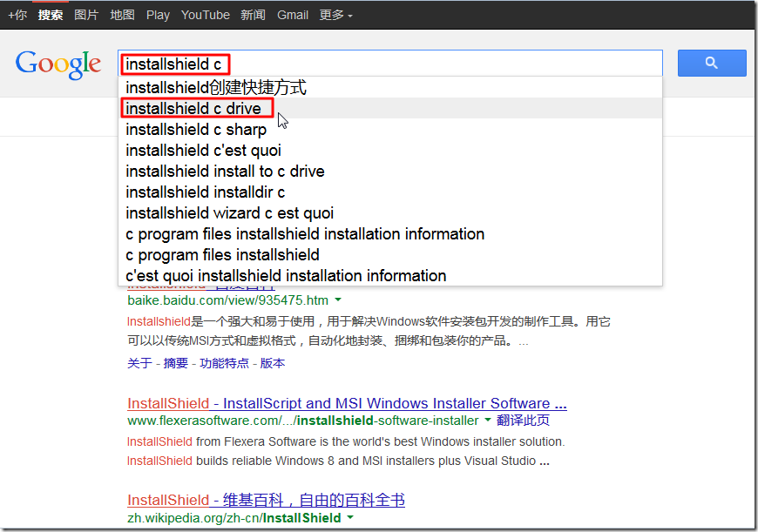Screen dimensions: 758x532
Task: Open the +你 top bar item
Action: 17,15
